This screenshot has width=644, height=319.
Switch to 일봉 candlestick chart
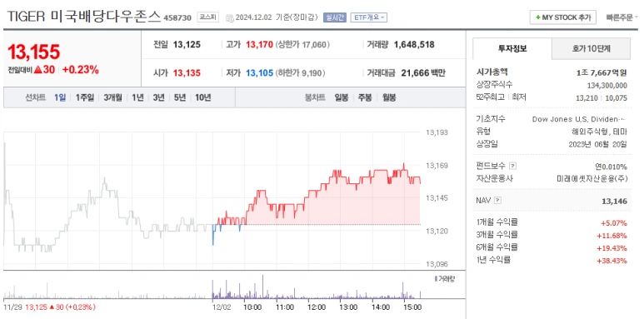pos(342,97)
